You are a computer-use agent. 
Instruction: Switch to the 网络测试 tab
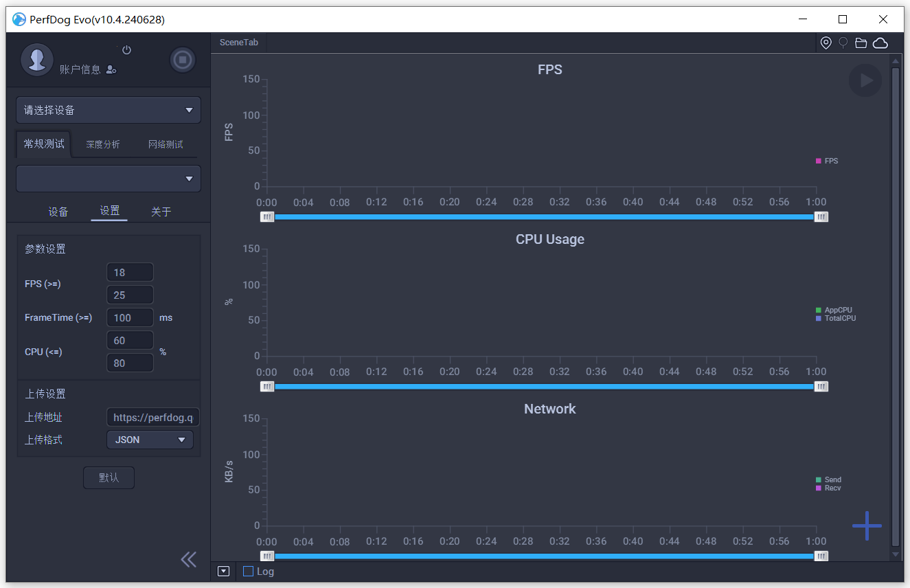click(166, 144)
